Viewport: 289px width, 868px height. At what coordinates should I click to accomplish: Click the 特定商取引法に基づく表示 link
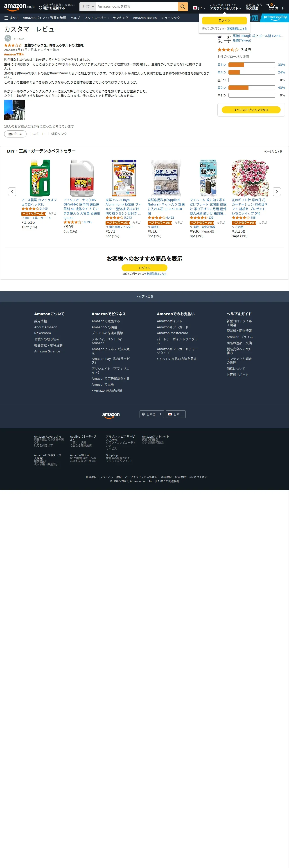point(191,477)
